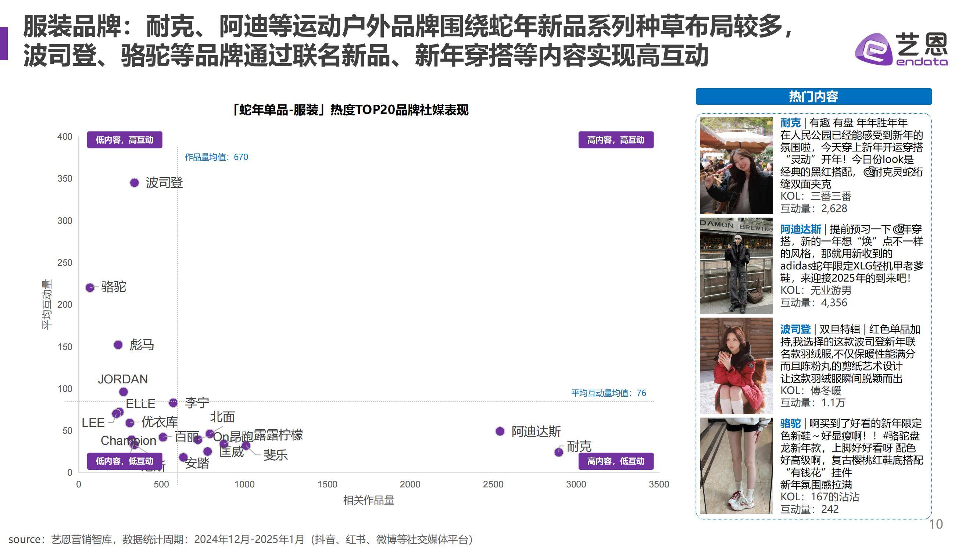Screen dimensions: 980x551
Task: Click the x-axis value 3500
Action: pos(659,484)
